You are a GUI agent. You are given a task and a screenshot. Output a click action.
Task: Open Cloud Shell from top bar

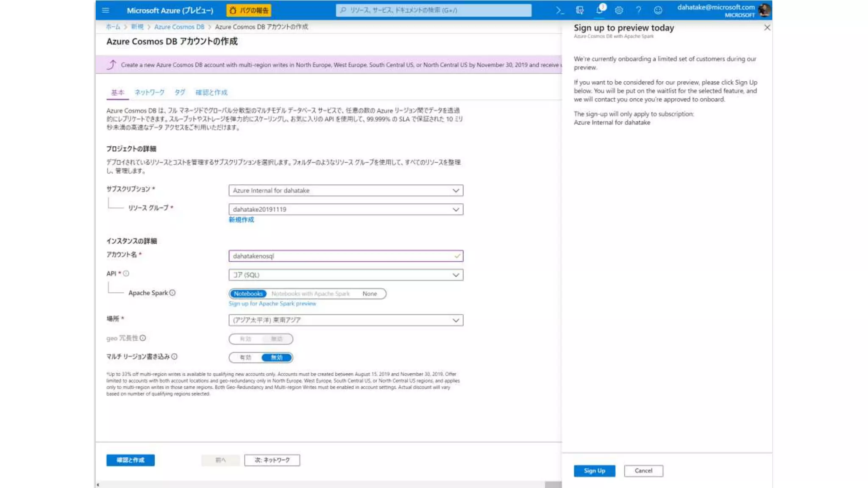click(x=560, y=10)
